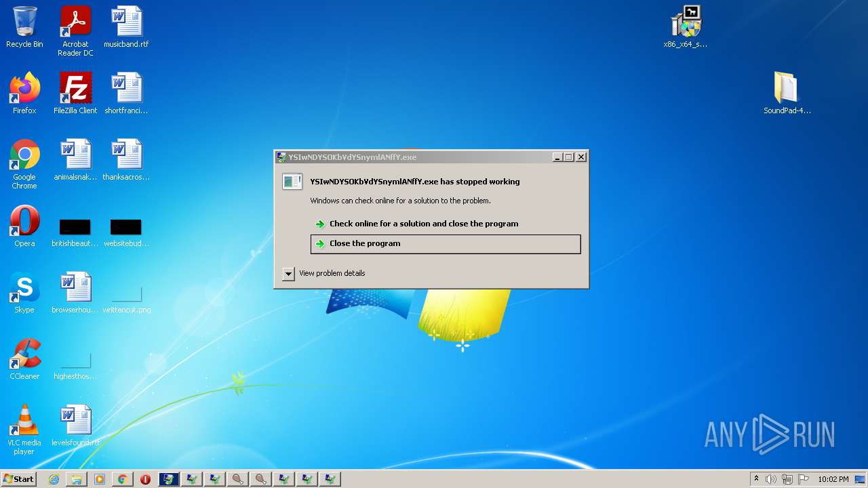Image resolution: width=868 pixels, height=488 pixels.
Task: Open Windows Explorer from the taskbar
Action: 77,479
